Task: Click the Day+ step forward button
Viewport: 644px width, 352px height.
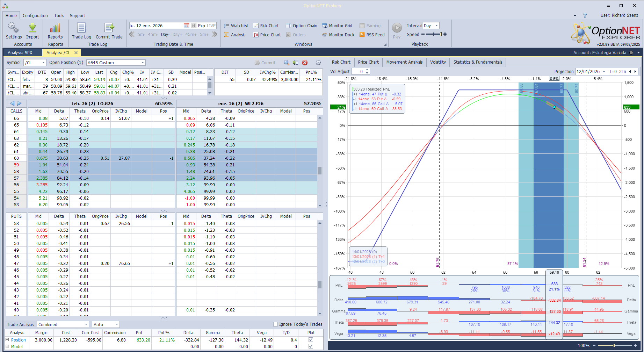Action: (x=177, y=35)
